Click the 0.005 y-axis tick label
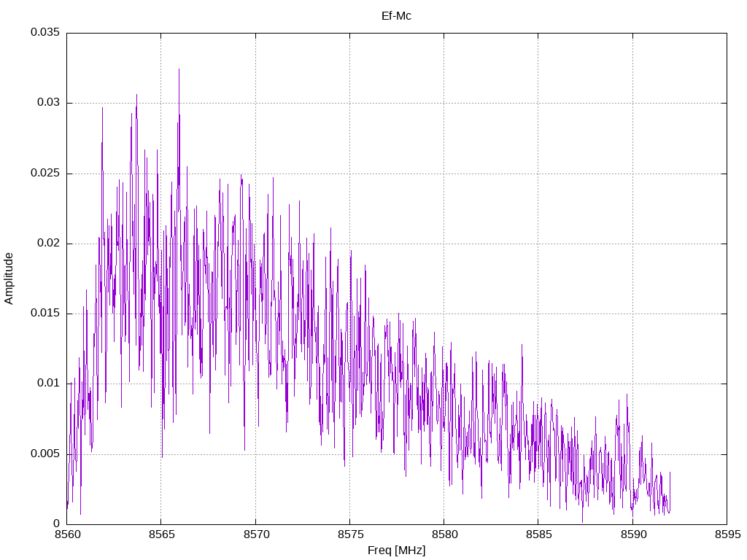The height and width of the screenshot is (560, 747). pos(45,454)
